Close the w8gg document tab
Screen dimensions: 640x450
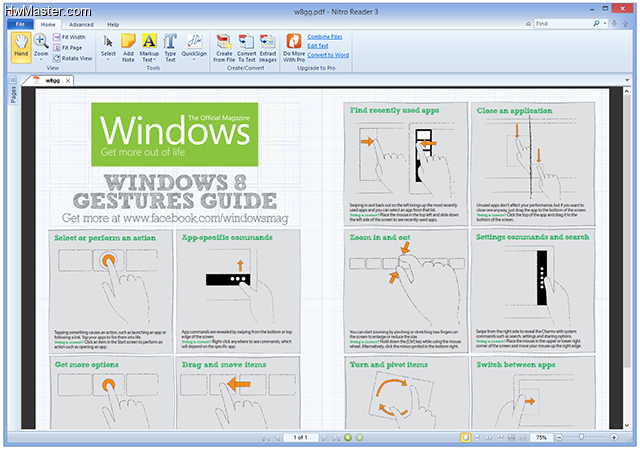click(x=68, y=80)
